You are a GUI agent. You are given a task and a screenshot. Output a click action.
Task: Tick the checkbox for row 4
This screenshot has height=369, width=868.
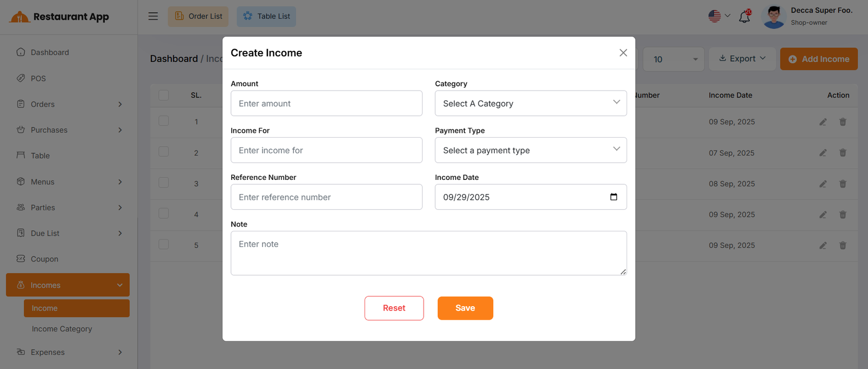tap(164, 213)
